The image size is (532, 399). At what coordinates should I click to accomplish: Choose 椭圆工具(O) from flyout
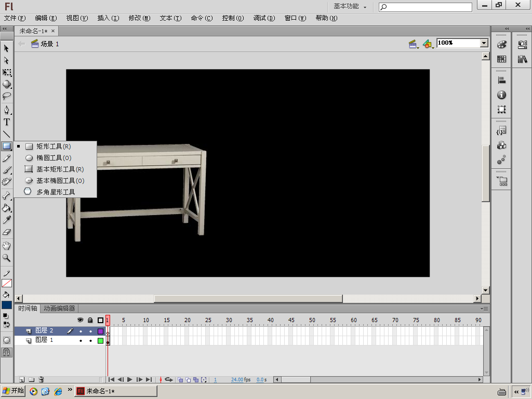point(55,158)
